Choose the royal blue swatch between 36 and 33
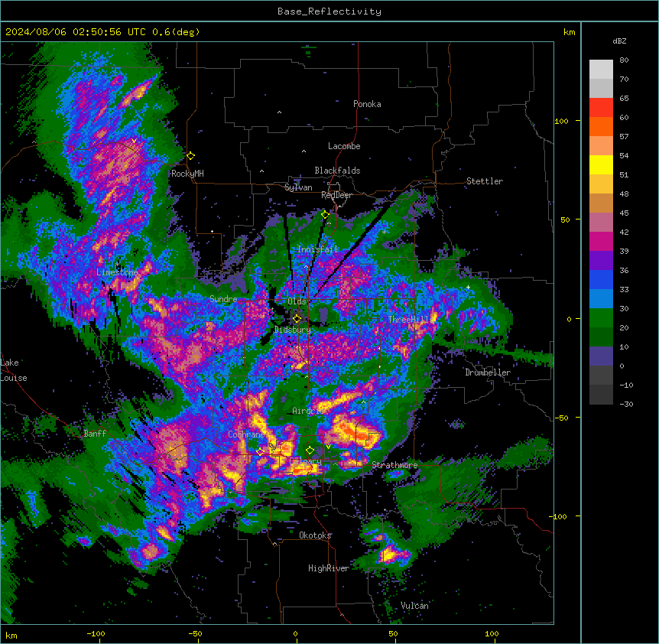This screenshot has width=659, height=644. (x=601, y=279)
